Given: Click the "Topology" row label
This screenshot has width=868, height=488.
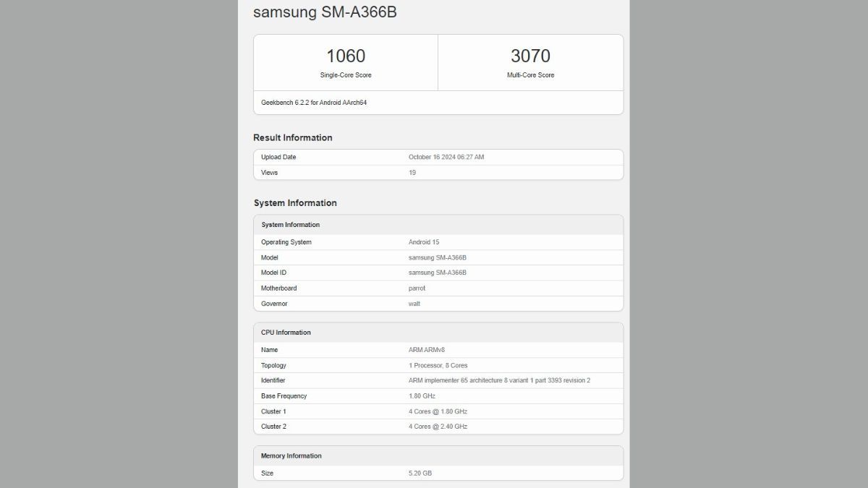Looking at the screenshot, I should pyautogui.click(x=273, y=366).
